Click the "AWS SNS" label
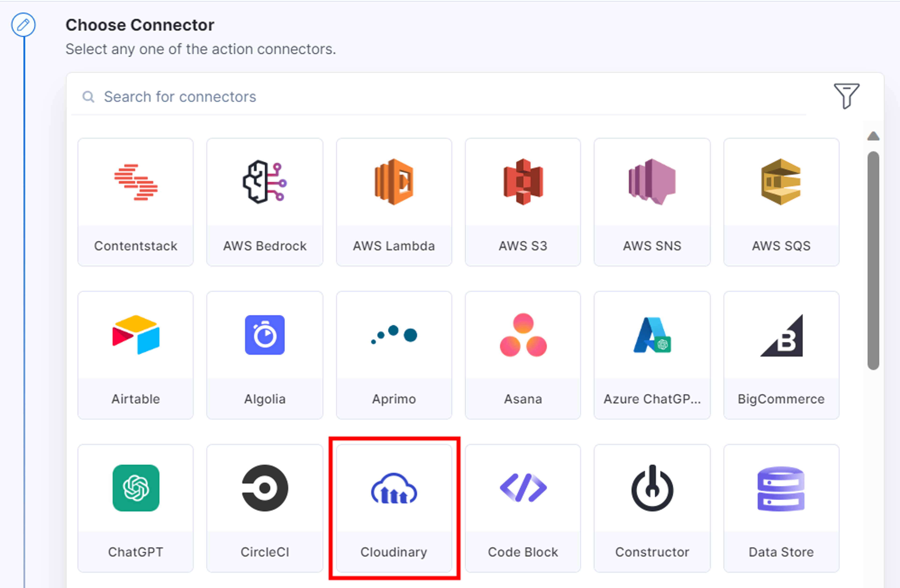Viewport: 900px width, 588px height. coord(652,246)
